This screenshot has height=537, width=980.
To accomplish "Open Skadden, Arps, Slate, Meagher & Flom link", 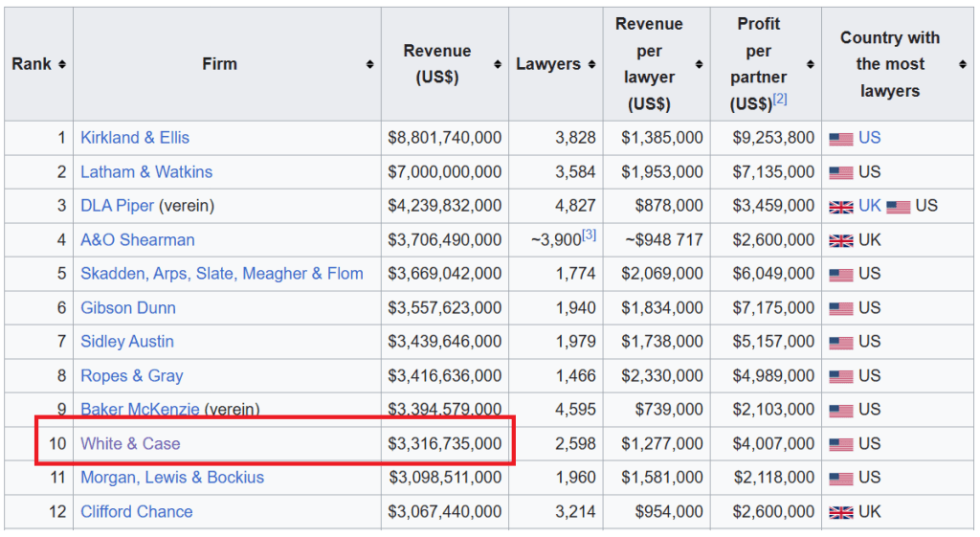I will (x=221, y=274).
